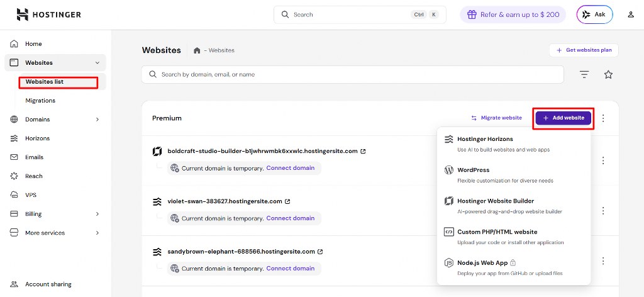
Task: Click the Add website button
Action: tap(563, 118)
